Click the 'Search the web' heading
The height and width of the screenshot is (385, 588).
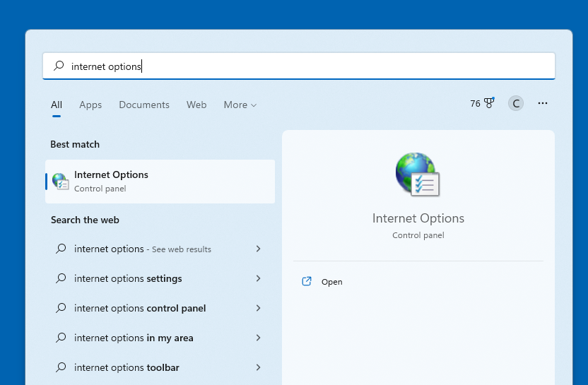click(85, 220)
